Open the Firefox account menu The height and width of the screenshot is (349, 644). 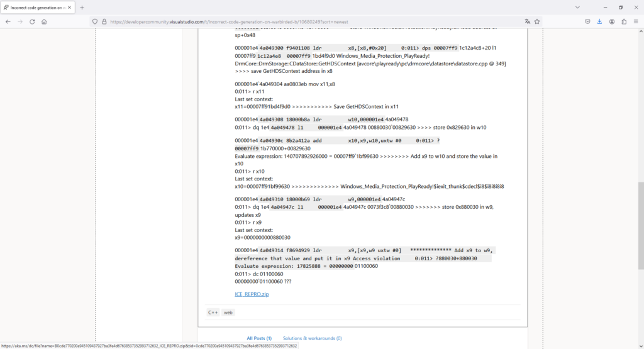click(611, 21)
